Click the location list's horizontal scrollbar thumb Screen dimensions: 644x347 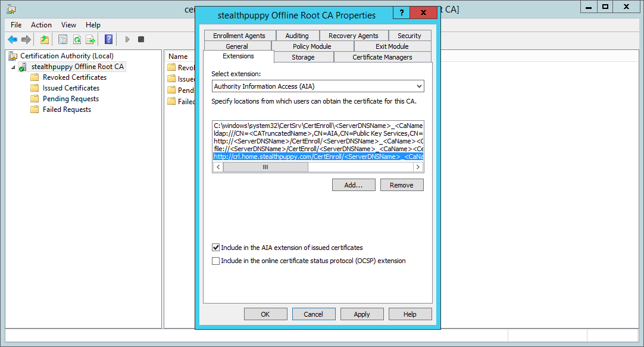[x=265, y=167]
